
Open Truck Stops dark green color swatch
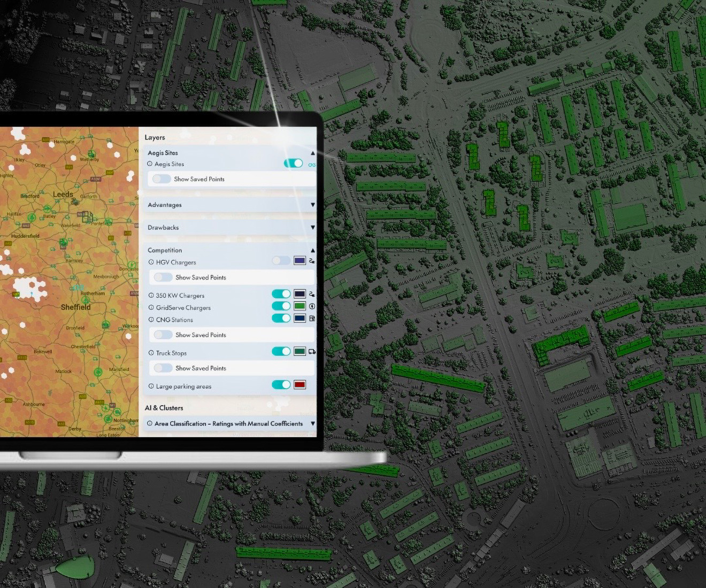[300, 351]
